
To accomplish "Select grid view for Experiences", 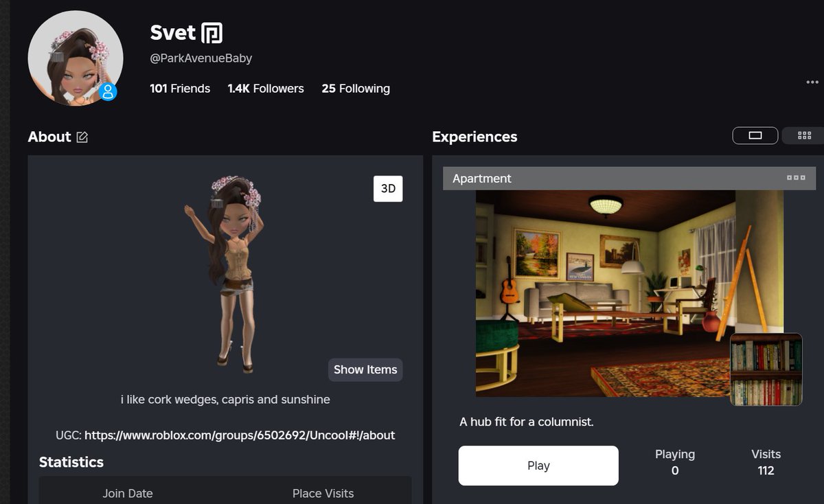I will click(x=804, y=135).
